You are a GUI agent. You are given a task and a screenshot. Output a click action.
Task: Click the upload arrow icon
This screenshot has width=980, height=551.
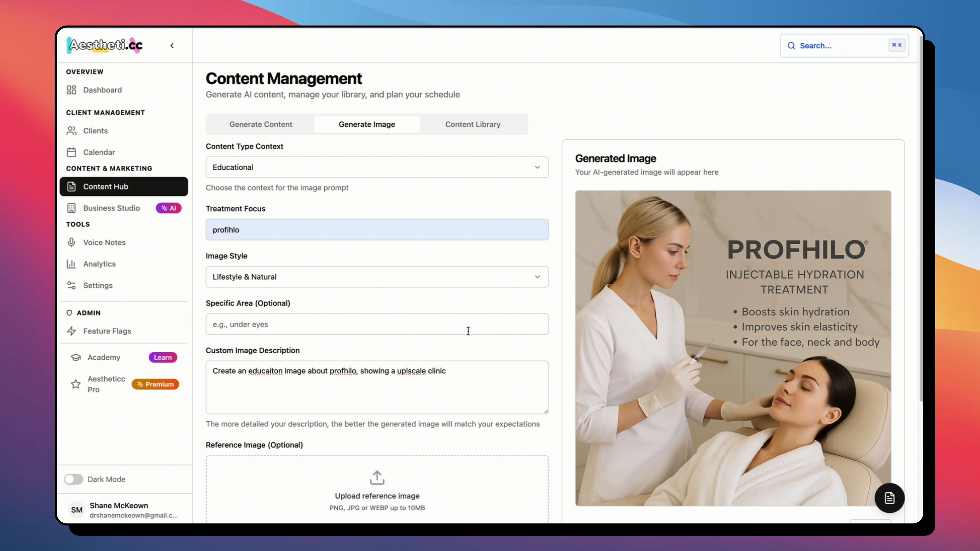[x=377, y=478]
